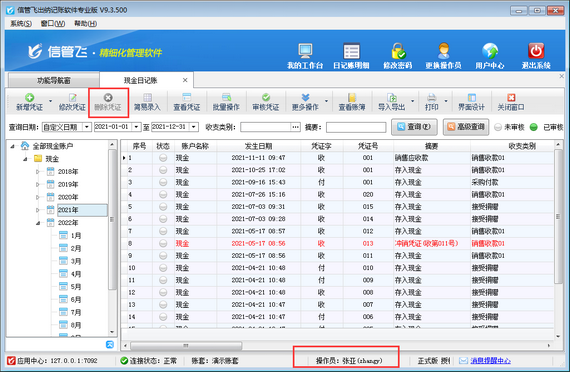Click the 审核凭证 checkmark icon
The height and width of the screenshot is (372, 570).
(x=266, y=97)
